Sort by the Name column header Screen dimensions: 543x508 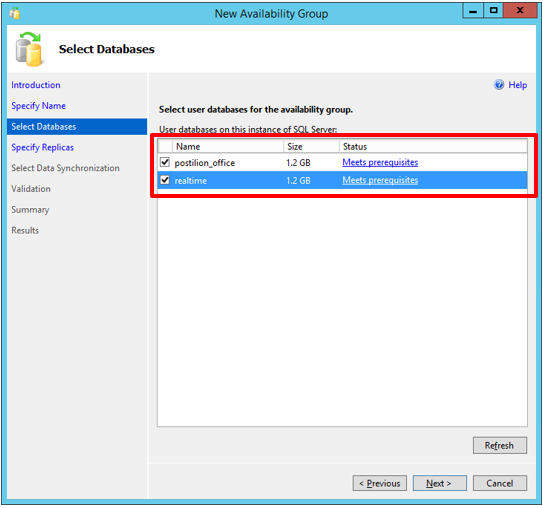(228, 146)
